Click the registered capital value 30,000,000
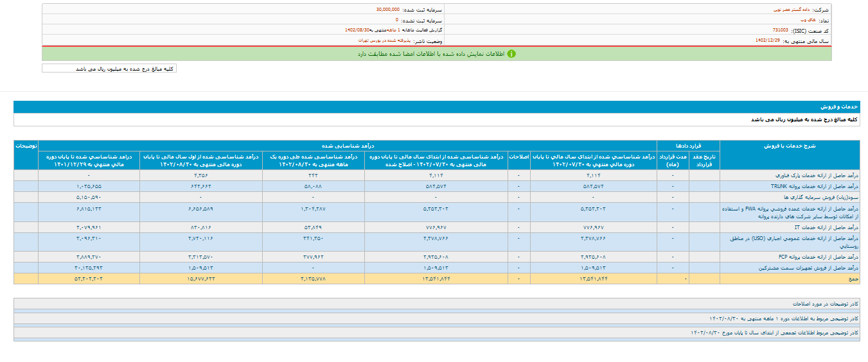 pos(387,10)
